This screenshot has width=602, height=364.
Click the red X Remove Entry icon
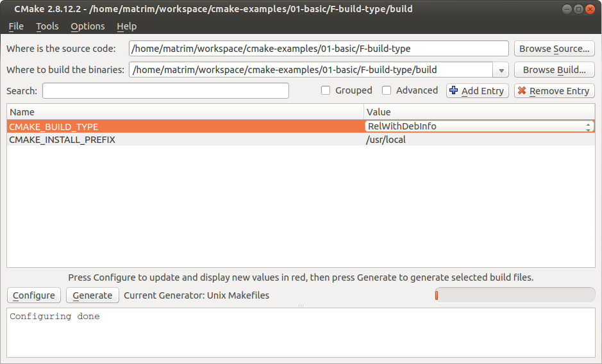[522, 90]
